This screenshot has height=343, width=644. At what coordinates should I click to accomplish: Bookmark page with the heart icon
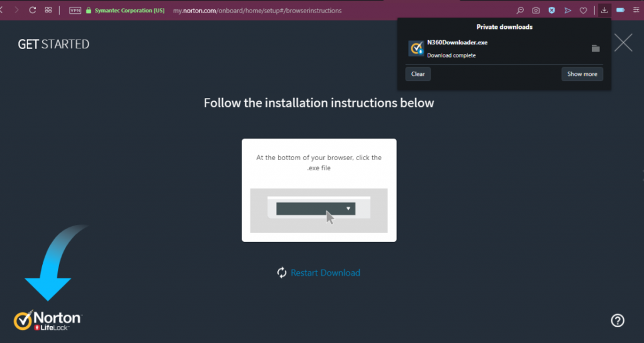[583, 11]
